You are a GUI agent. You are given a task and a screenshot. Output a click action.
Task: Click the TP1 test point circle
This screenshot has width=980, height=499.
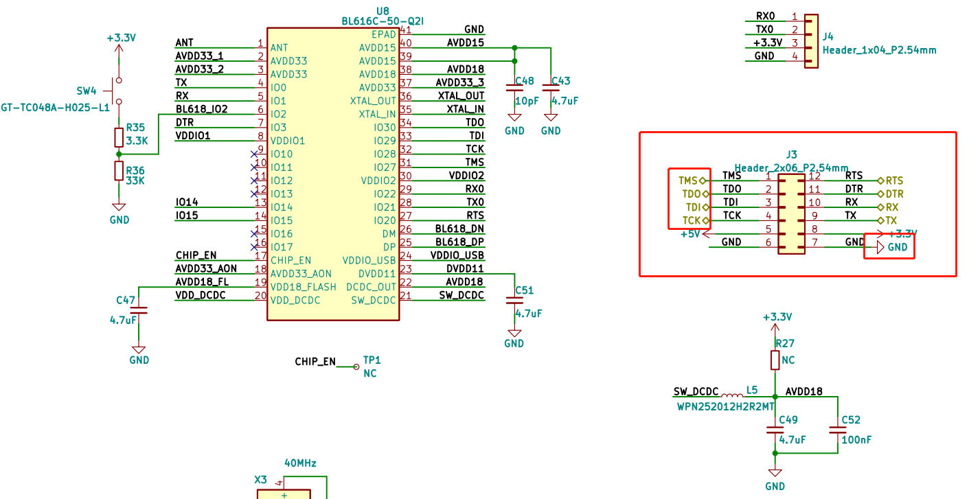(x=356, y=367)
